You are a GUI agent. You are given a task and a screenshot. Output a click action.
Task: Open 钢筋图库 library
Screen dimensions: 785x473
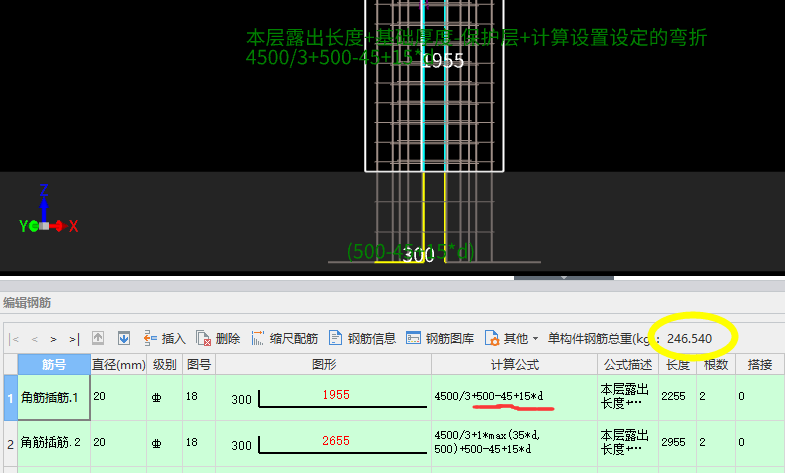pos(440,339)
